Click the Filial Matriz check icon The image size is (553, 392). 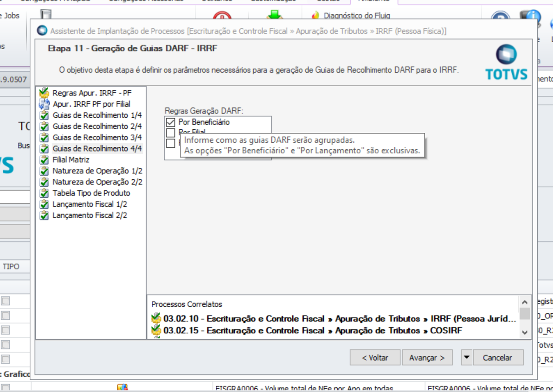pyautogui.click(x=44, y=159)
